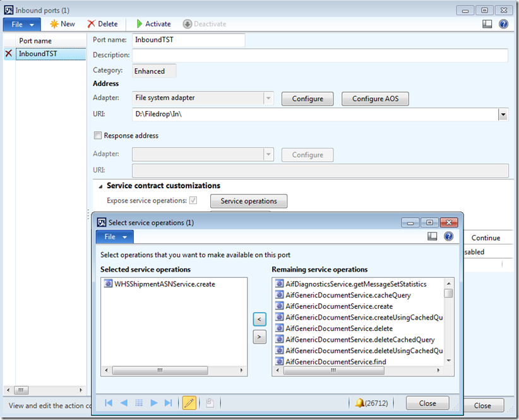Image resolution: width=519 pixels, height=420 pixels.
Task: Jump to first record with navigation arrow
Action: click(x=108, y=403)
